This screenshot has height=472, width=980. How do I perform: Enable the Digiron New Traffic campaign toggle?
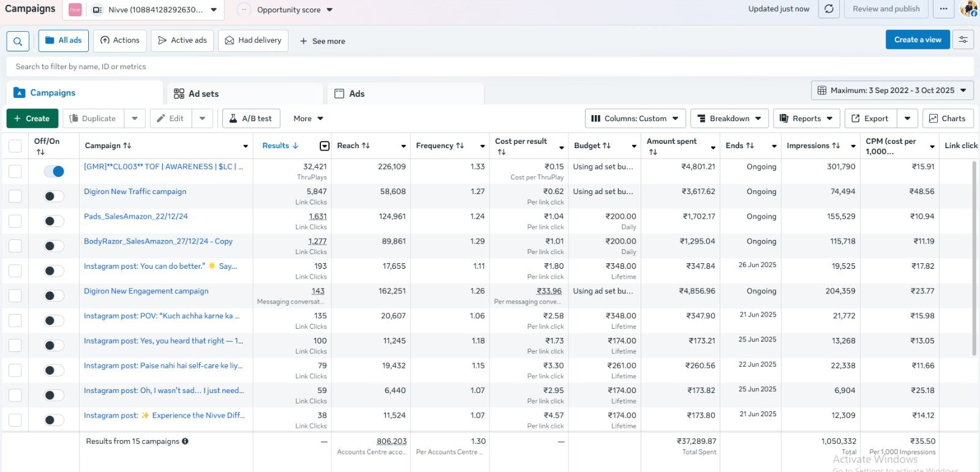(54, 197)
